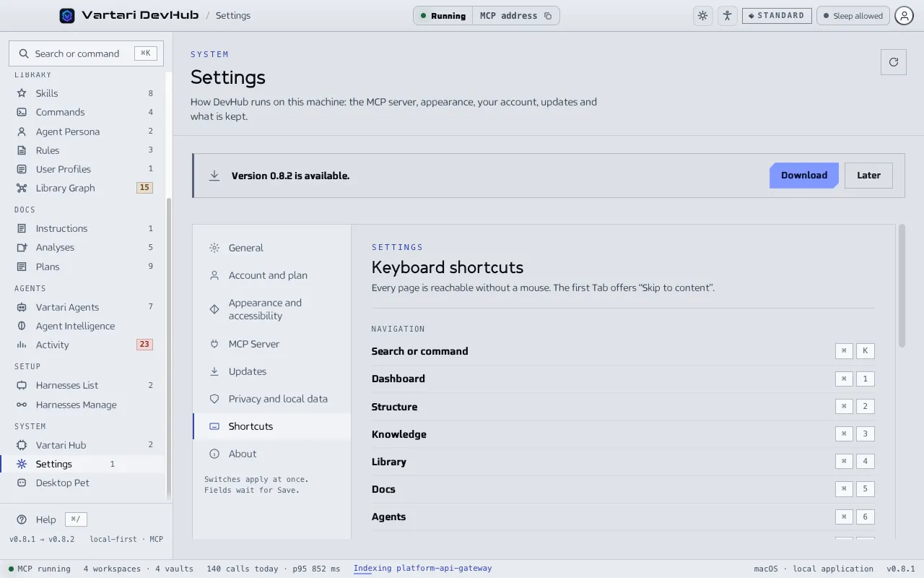This screenshot has height=578, width=924.
Task: Select the Updates settings tab
Action: (x=272, y=371)
